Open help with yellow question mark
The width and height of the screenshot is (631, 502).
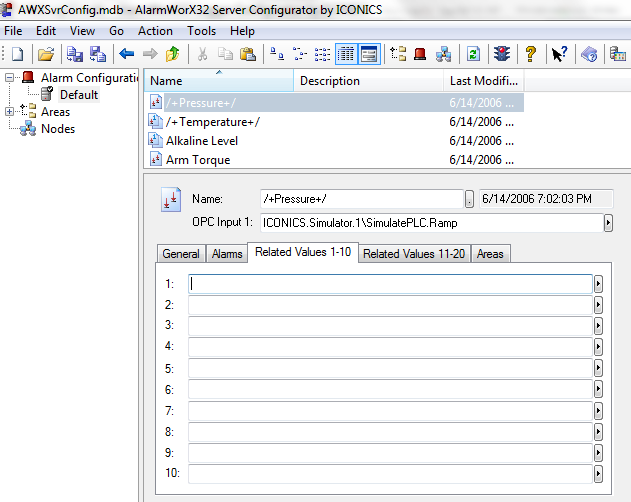(531, 54)
